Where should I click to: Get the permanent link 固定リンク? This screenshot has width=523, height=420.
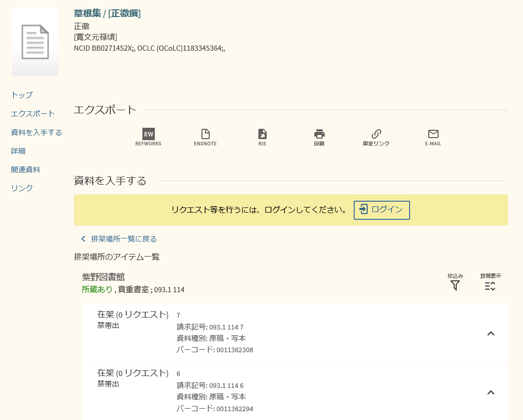(376, 137)
